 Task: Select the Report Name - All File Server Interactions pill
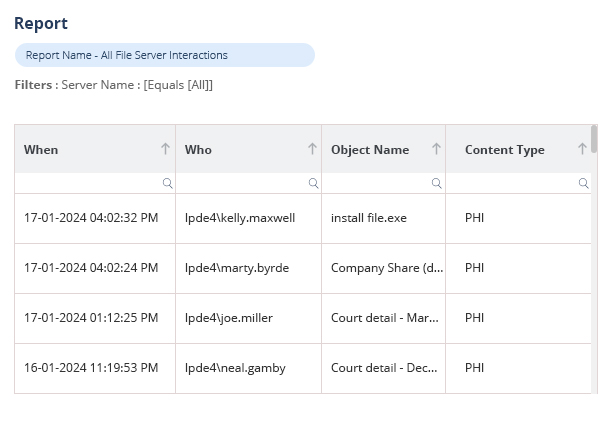point(164,55)
